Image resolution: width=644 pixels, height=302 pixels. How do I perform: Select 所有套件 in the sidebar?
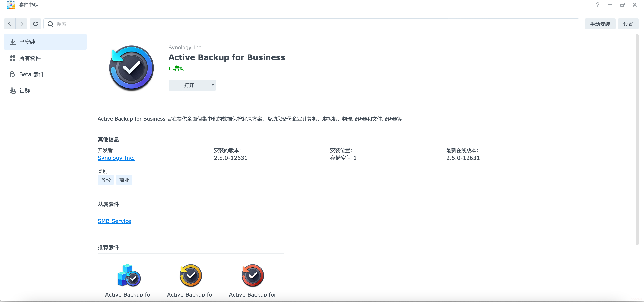pyautogui.click(x=45, y=58)
